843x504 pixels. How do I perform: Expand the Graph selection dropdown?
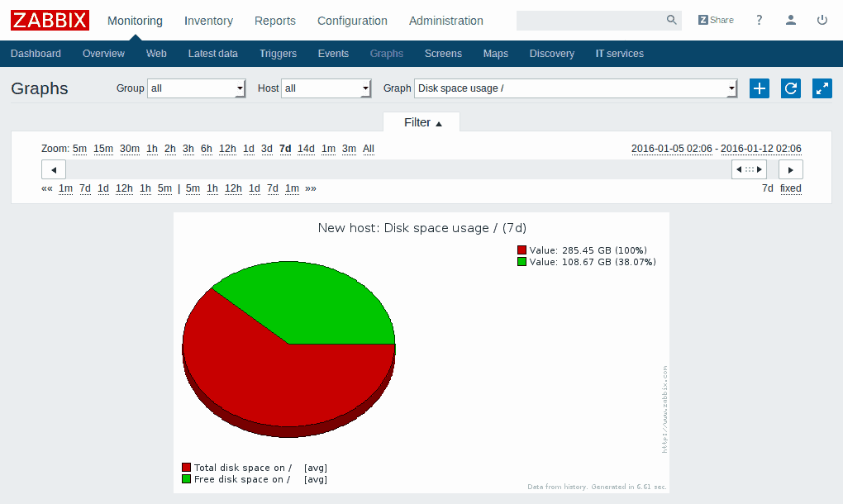click(x=575, y=88)
